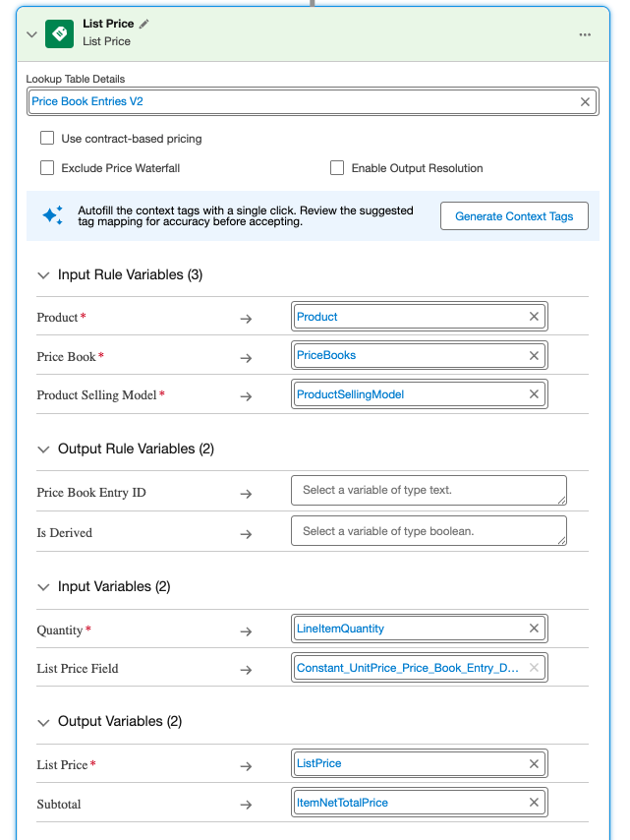The height and width of the screenshot is (840, 630).
Task: Click the ListPrice output variable field
Action: pyautogui.click(x=409, y=763)
